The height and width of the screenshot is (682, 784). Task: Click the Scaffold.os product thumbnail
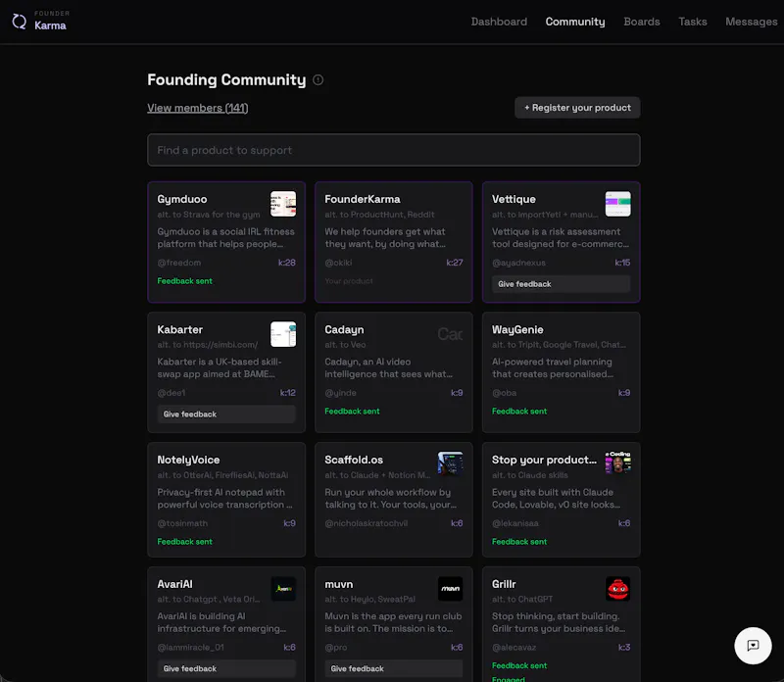tap(450, 463)
